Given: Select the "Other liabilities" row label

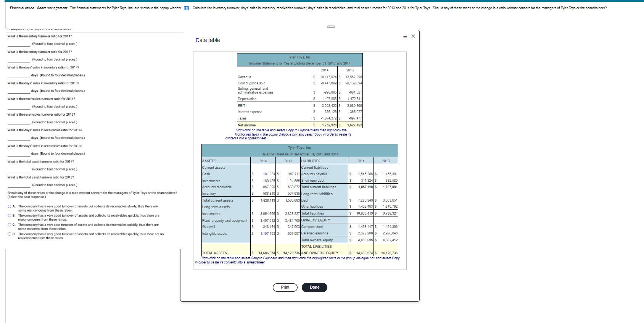Looking at the screenshot, I should [312, 207].
